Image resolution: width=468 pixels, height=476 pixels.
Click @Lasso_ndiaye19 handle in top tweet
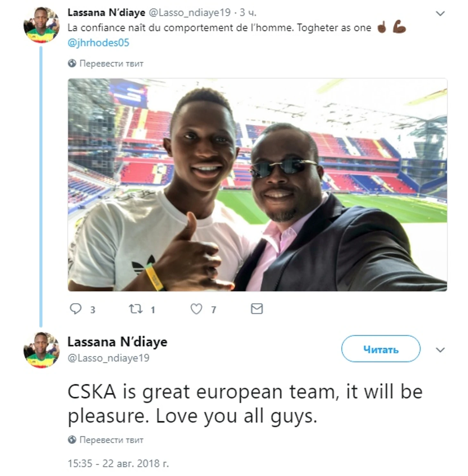[190, 12]
